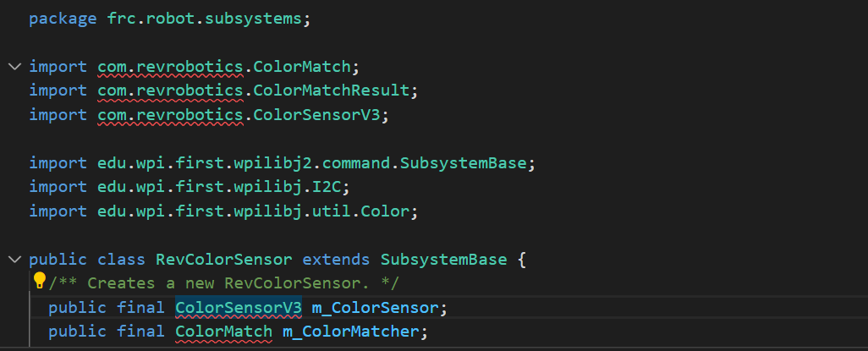Collapse the import block fold chevron
Viewport: 868px width, 351px height.
[15, 67]
